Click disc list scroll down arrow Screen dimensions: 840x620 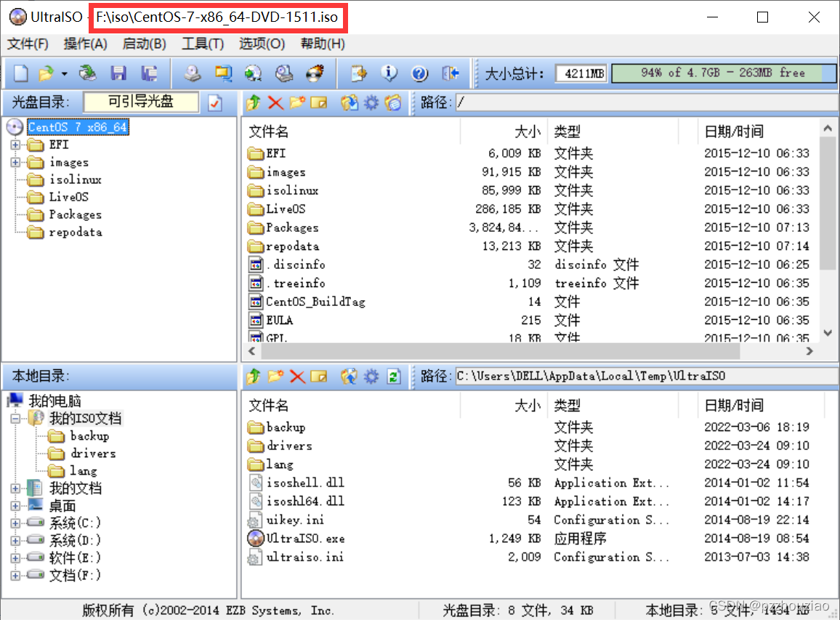pos(828,334)
